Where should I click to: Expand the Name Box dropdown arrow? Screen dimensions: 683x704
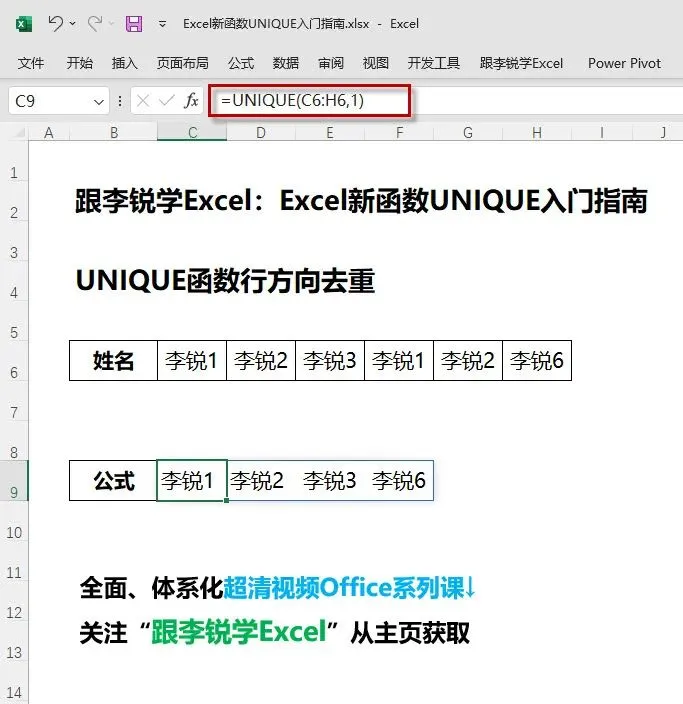(x=99, y=101)
